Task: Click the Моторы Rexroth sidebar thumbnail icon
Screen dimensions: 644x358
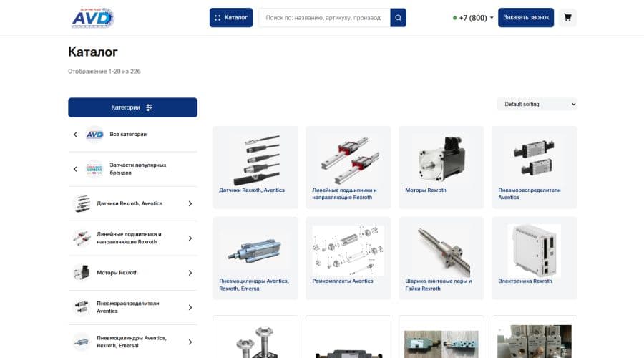Action: 82,273
